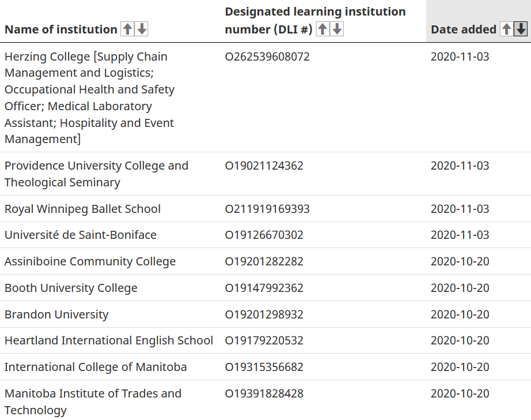This screenshot has height=420, width=531.
Task: Click the Université de Saint-Boniface row
Action: click(x=80, y=235)
